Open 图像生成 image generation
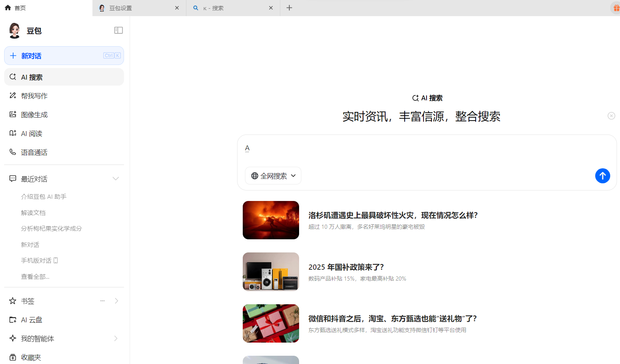 (64, 115)
